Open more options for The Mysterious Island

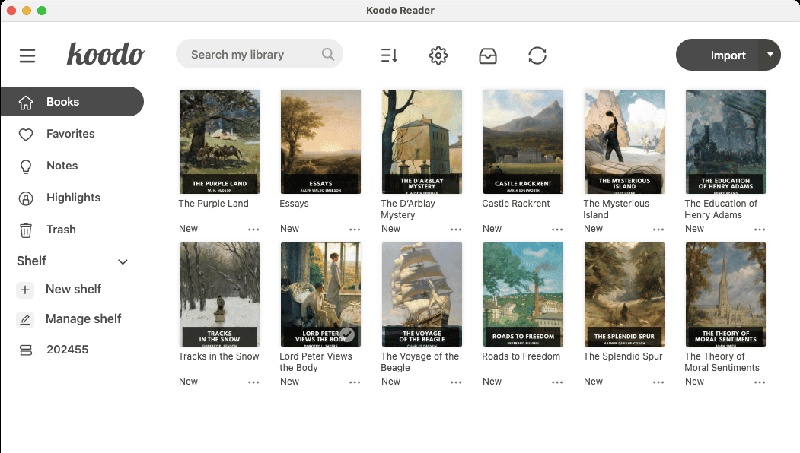[x=658, y=230]
